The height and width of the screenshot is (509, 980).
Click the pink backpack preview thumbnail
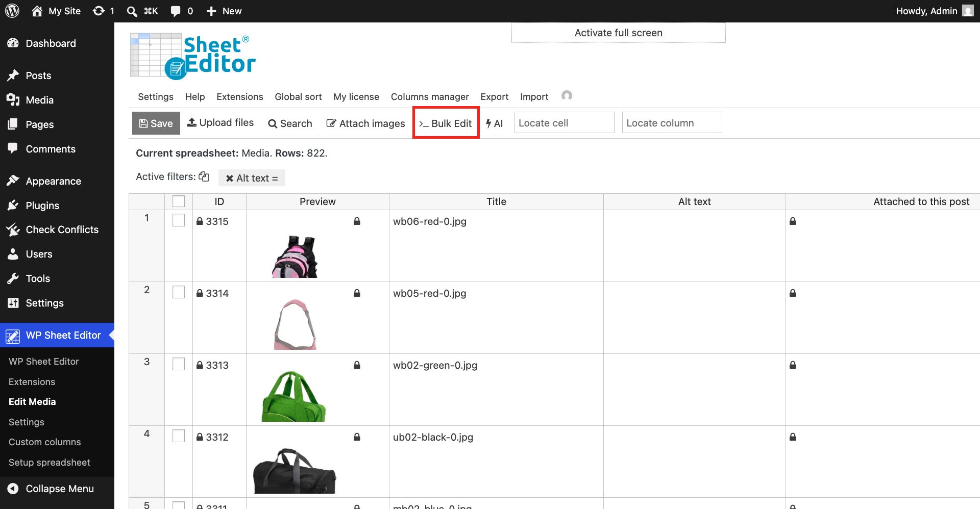pyautogui.click(x=295, y=256)
